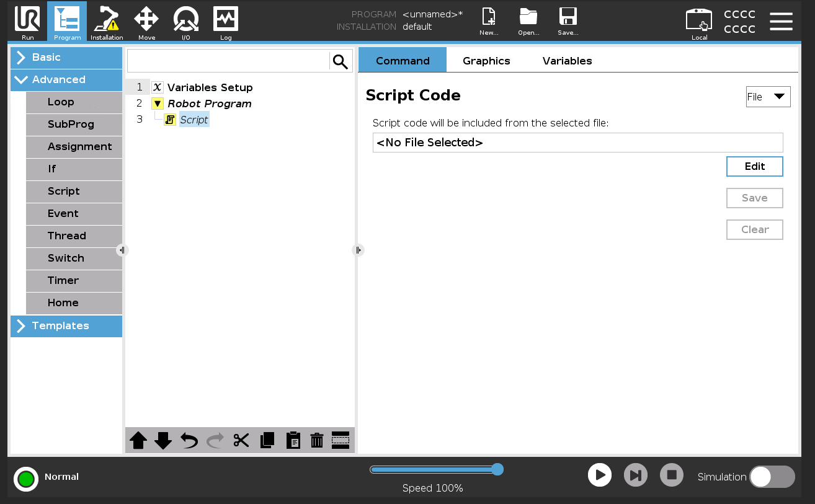Select the Program tab icon
Viewport: 815px width, 504px height.
(x=67, y=22)
